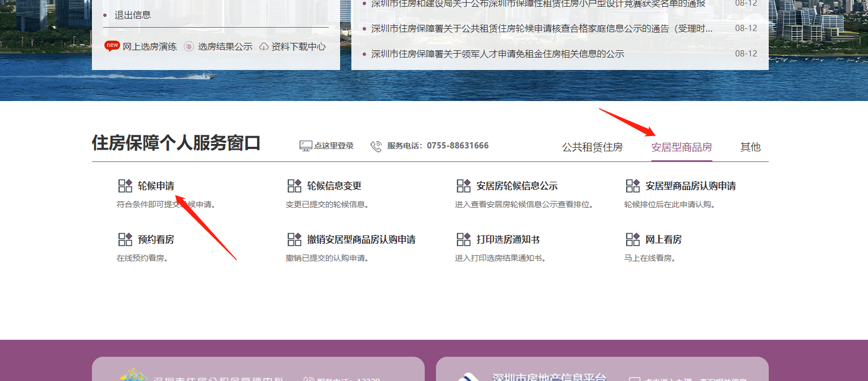Click the description 撤销已提交的认购申请。

click(x=328, y=258)
